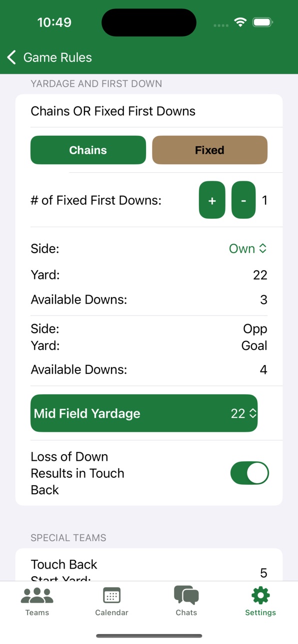Image resolution: width=298 pixels, height=644 pixels.
Task: Open the Chats bubbles icon
Action: 186,595
